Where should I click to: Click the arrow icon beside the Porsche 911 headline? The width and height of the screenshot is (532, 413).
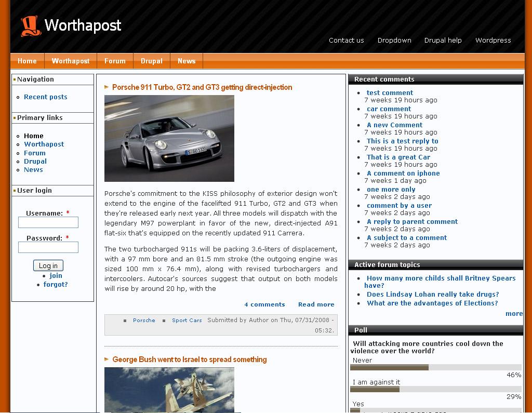tap(106, 87)
